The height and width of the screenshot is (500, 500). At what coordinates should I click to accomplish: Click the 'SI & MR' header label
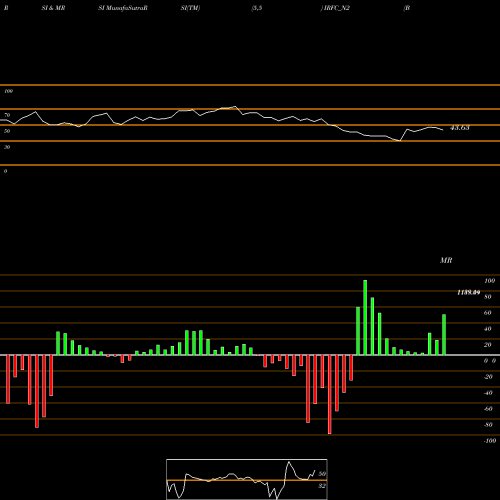pyautogui.click(x=53, y=8)
